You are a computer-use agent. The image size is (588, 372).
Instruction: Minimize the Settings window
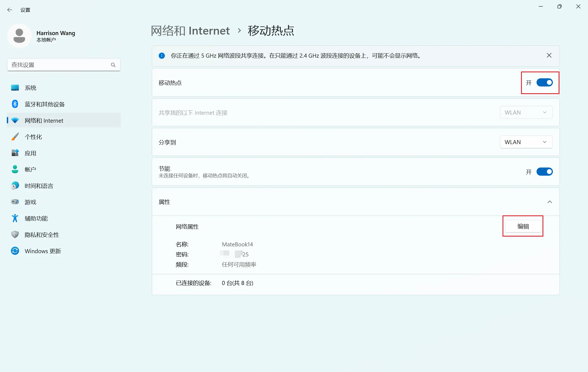pyautogui.click(x=541, y=7)
